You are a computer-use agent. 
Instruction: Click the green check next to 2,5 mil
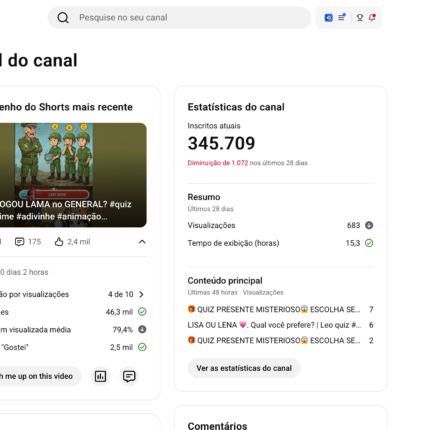coord(142,347)
